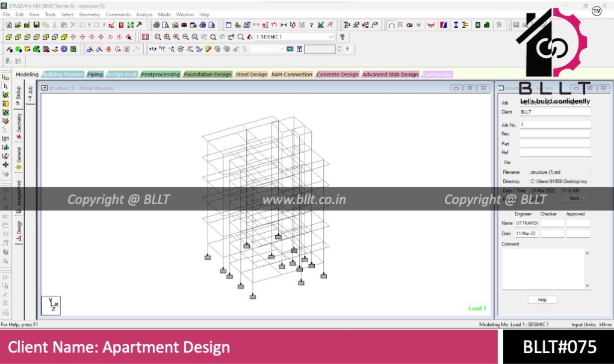Click the Job No. input field
614x364 pixels.
coord(555,125)
